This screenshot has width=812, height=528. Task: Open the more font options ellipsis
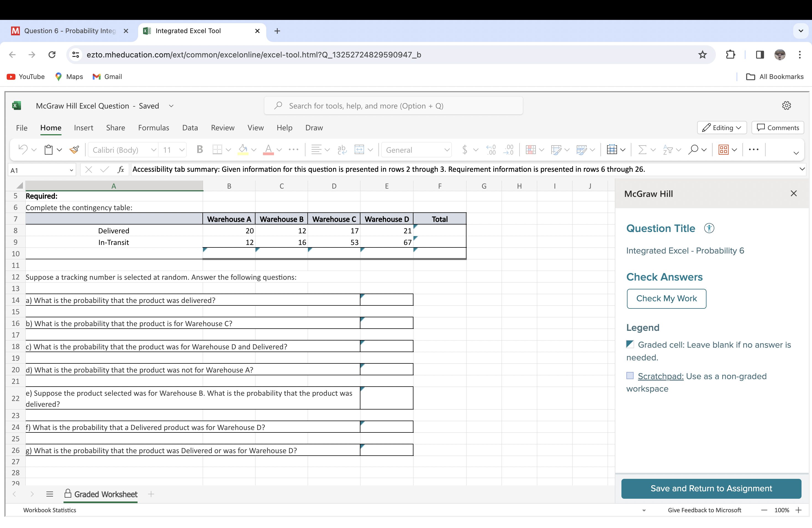pyautogui.click(x=293, y=149)
